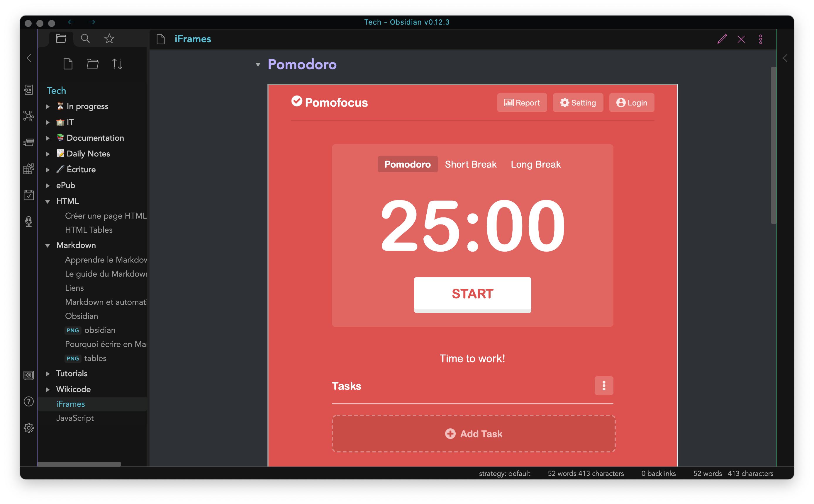Expand the Wikicode folder

tap(48, 389)
